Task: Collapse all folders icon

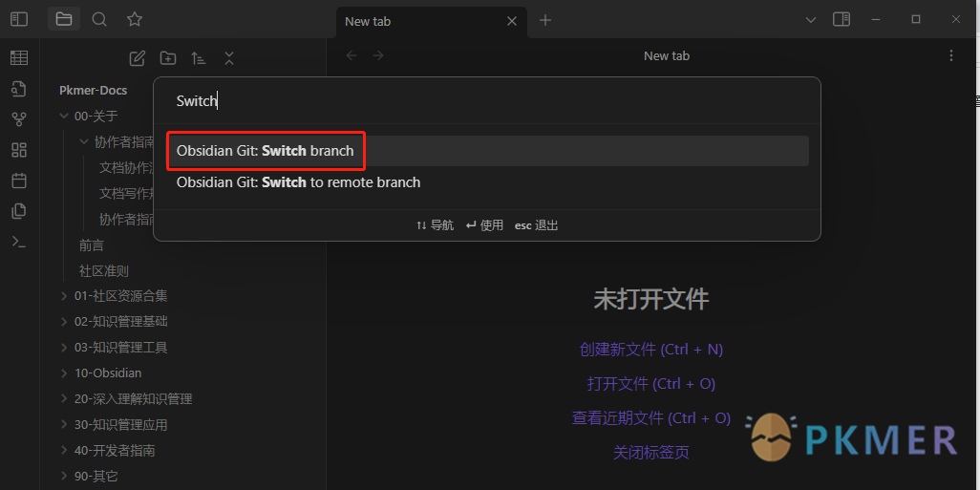Action: tap(228, 59)
